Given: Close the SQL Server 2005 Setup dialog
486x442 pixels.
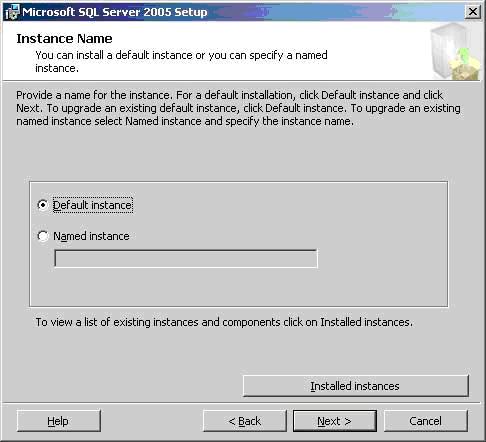Looking at the screenshot, I should click(472, 12).
